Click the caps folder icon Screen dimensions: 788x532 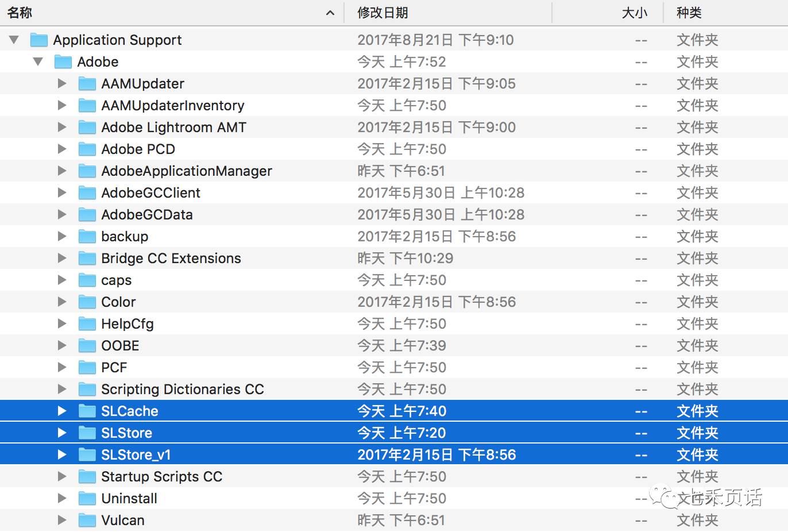(87, 280)
